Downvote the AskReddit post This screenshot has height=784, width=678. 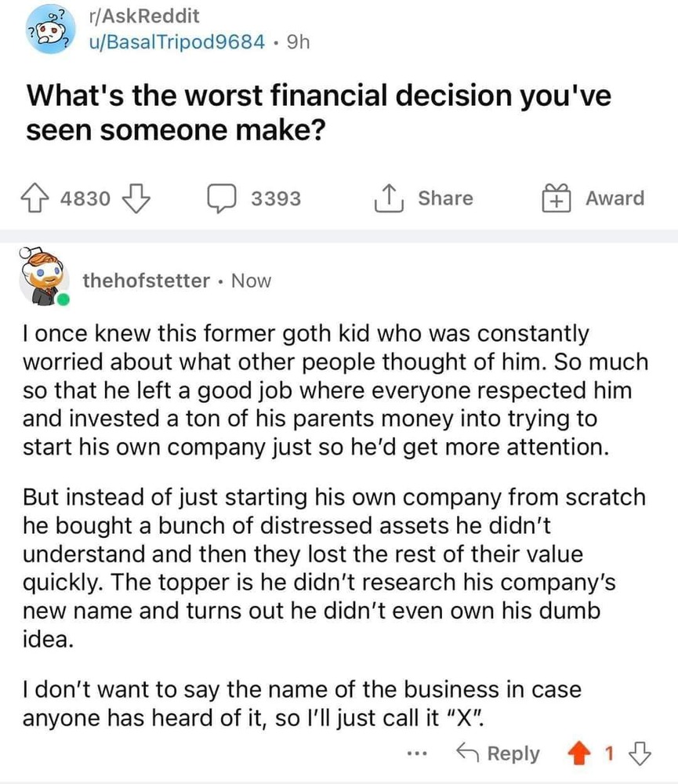tap(137, 198)
